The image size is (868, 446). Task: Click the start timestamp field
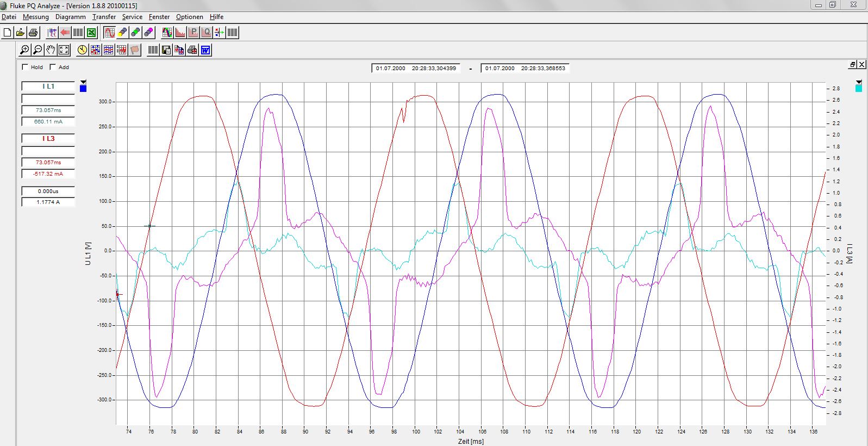pyautogui.click(x=416, y=69)
